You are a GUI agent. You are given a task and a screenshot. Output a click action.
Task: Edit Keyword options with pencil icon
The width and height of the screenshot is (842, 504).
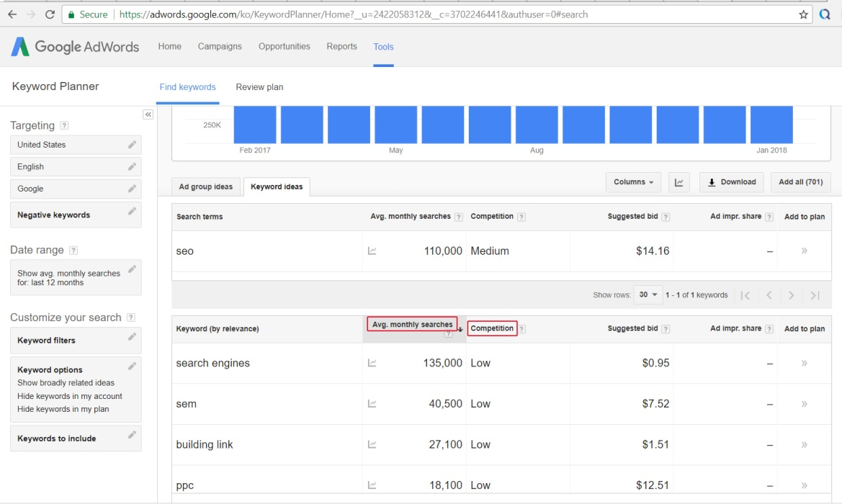tap(132, 366)
